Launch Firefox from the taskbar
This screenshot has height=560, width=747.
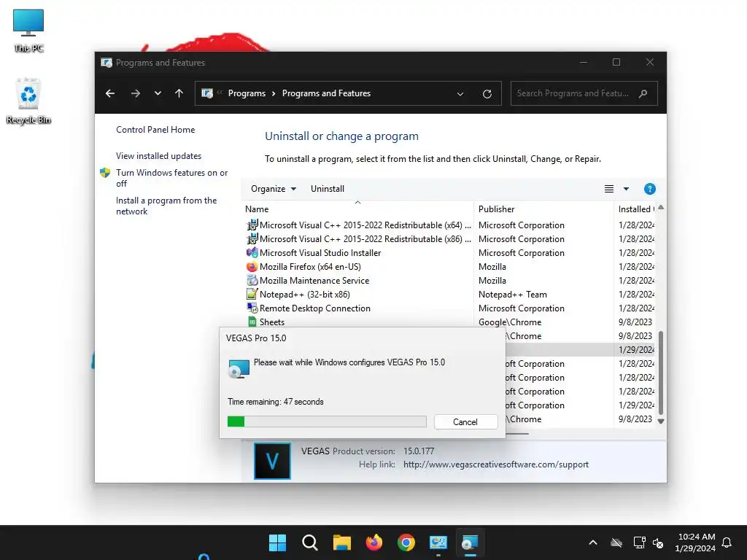[374, 542]
